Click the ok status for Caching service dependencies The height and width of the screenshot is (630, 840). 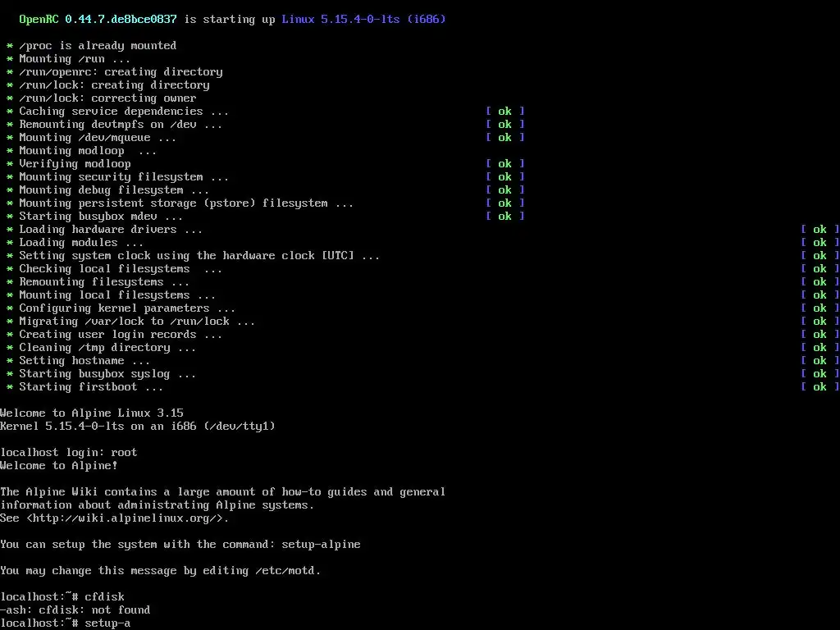point(505,112)
